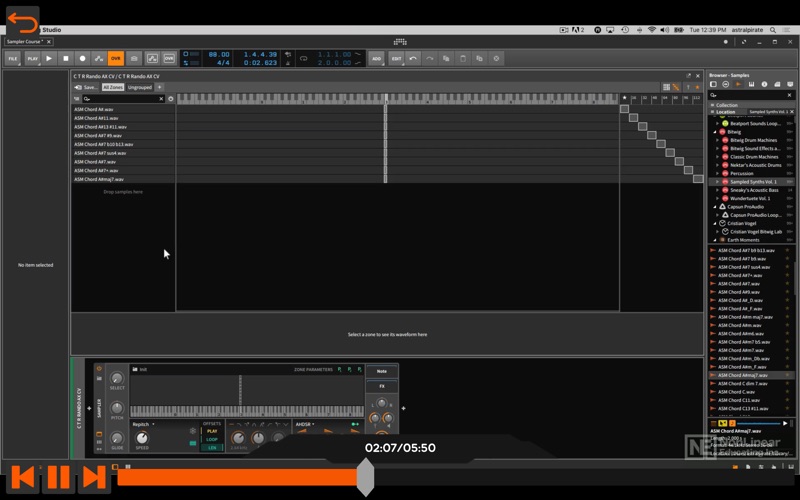
Task: Select Wundertuete Vol. 1 location
Action: (x=750, y=198)
